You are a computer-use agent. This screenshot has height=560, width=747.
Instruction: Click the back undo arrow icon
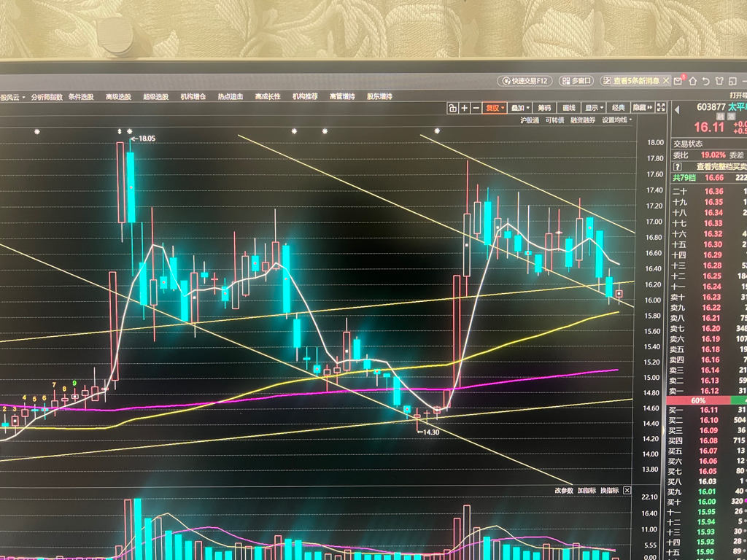(x=706, y=82)
